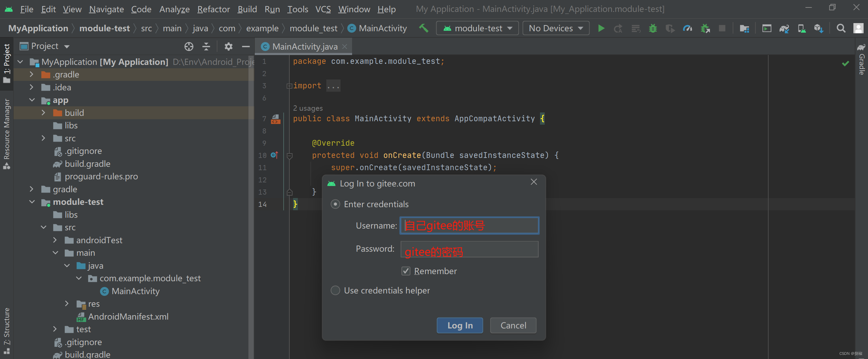Image resolution: width=868 pixels, height=359 pixels.
Task: Click the Select Opened File crosshair icon
Action: point(189,46)
